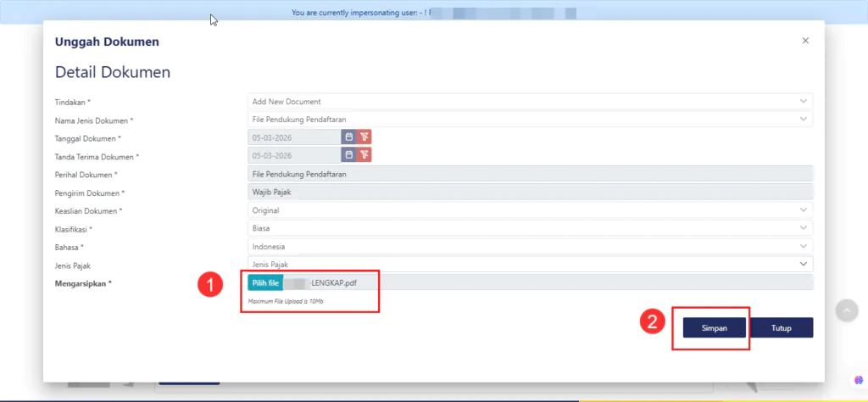Click the Tanggal Dokumen date field
This screenshot has width=868, height=402.
pos(293,137)
